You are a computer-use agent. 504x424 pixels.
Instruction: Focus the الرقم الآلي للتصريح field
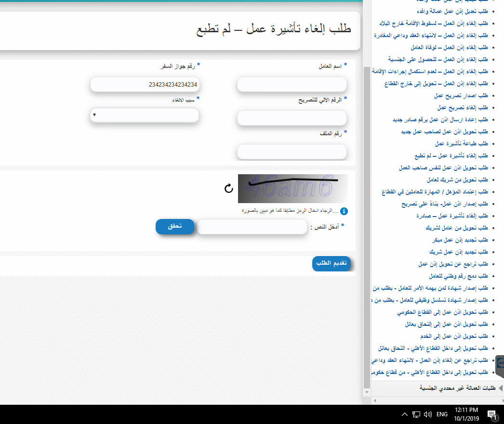[292, 118]
